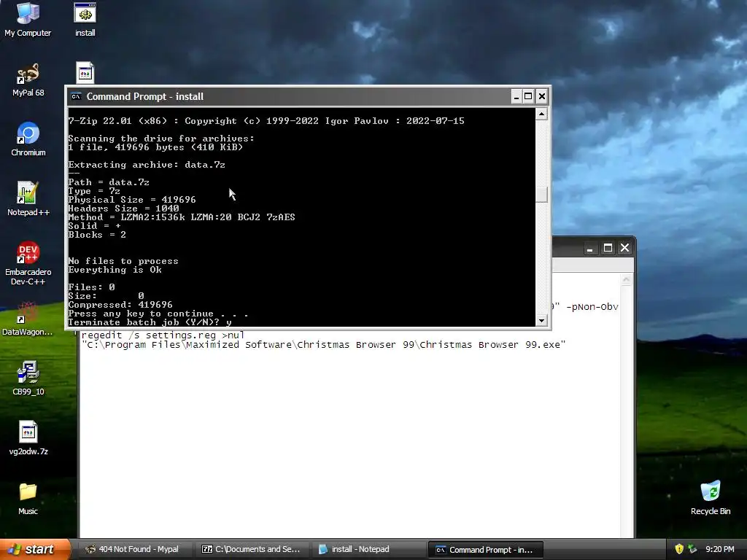Click the network connection tray icon

pyautogui.click(x=693, y=549)
